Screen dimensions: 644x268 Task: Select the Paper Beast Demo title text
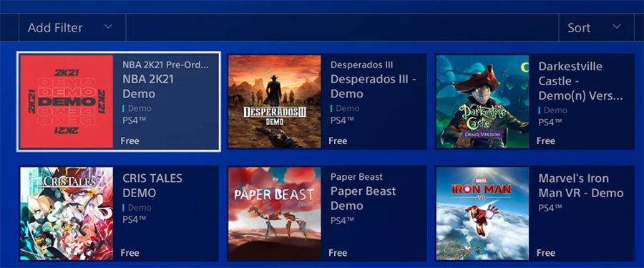[x=363, y=198]
